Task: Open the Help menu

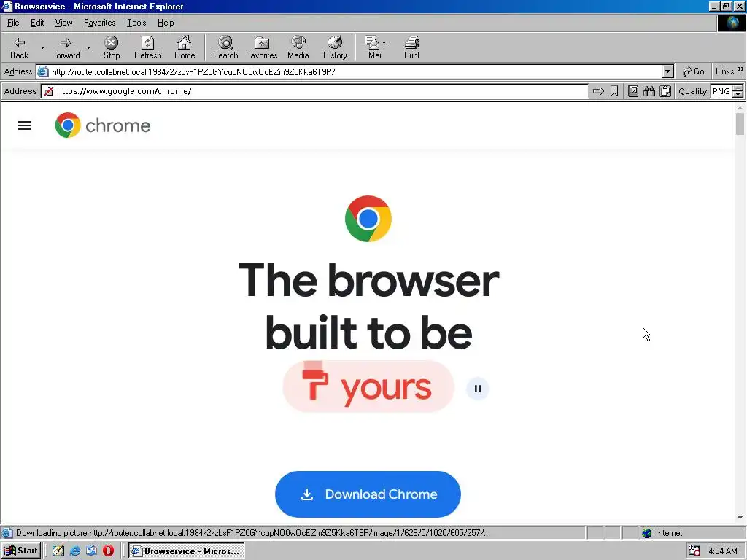Action: [x=166, y=23]
